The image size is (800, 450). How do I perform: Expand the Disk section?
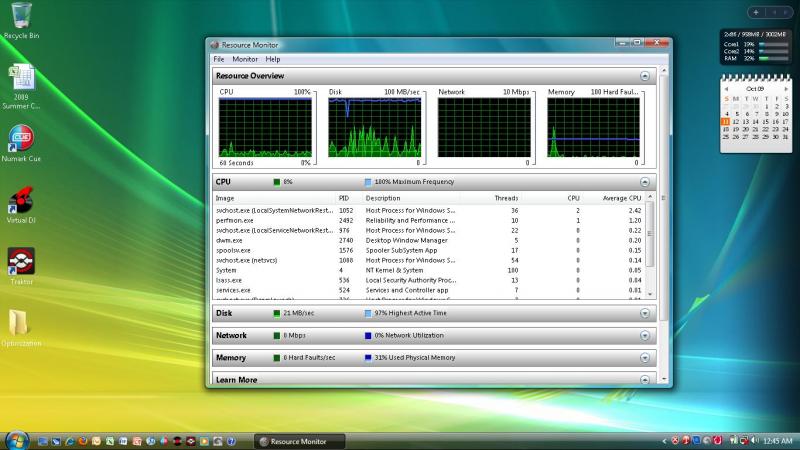tap(645, 313)
